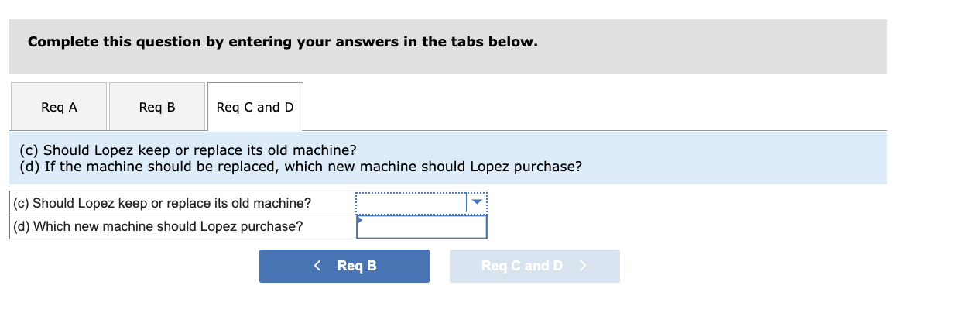
Task: Click the 'Req B' text on the blue navigation button
Action: (357, 266)
